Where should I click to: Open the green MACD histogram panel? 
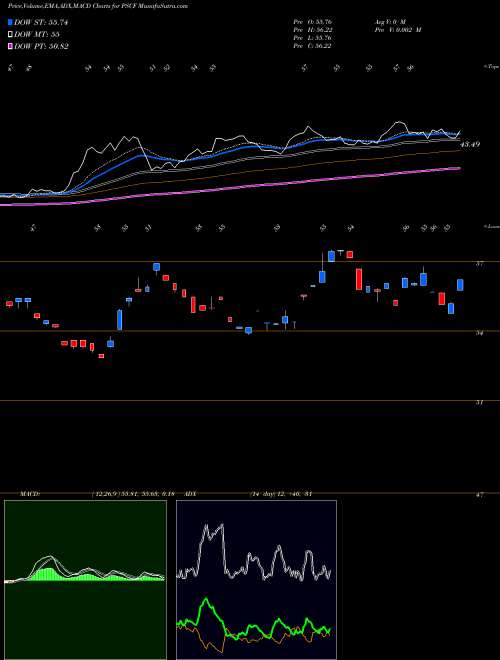tap(85, 580)
